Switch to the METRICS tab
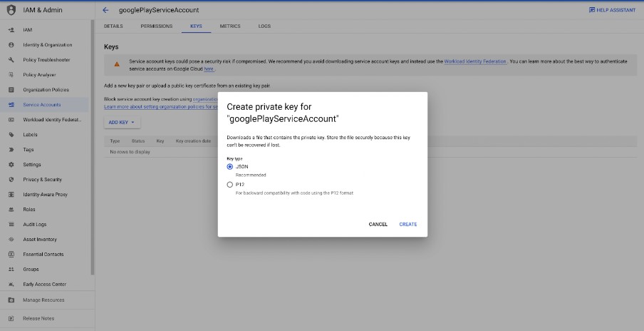644x331 pixels. (x=230, y=26)
